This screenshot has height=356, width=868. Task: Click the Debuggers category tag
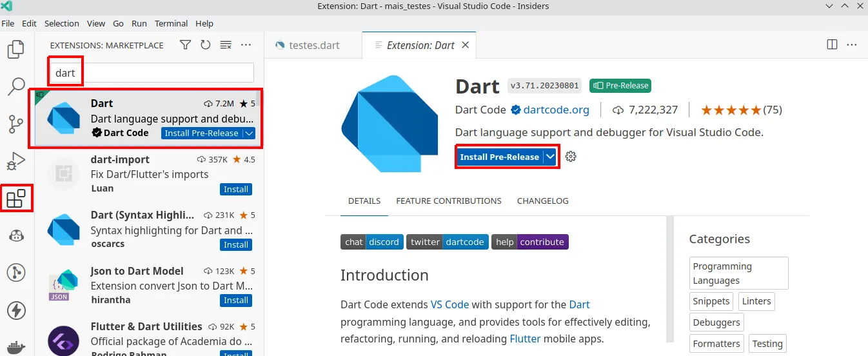pos(716,322)
